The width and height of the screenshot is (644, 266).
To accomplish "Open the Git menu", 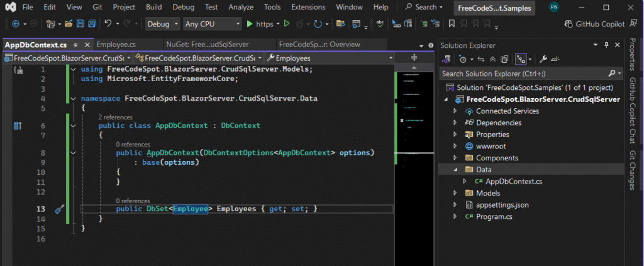I will coord(97,7).
